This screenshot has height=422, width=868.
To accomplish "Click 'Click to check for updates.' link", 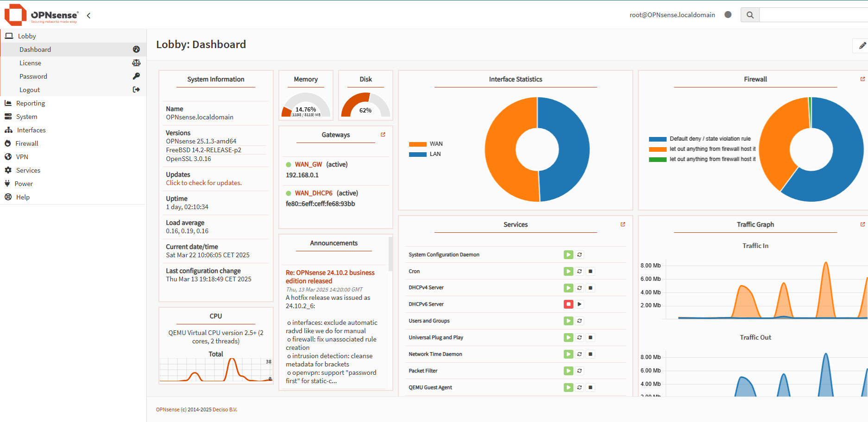I will pos(204,183).
